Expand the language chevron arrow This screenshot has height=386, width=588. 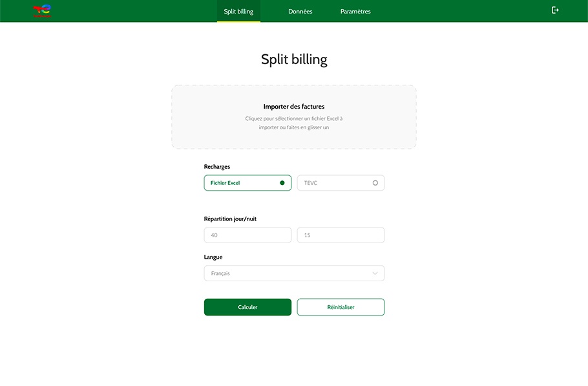pos(375,273)
